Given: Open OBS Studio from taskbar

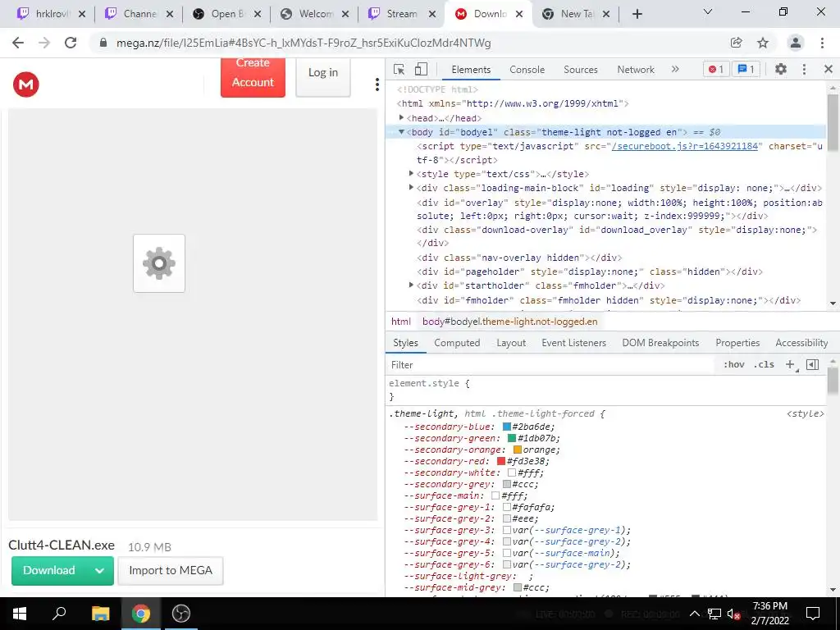Looking at the screenshot, I should coord(181,614).
